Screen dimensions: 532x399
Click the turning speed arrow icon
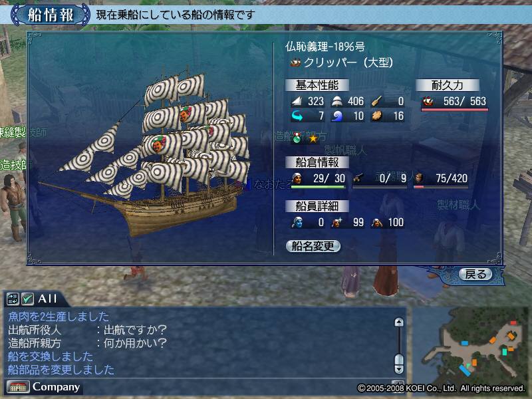(x=297, y=116)
